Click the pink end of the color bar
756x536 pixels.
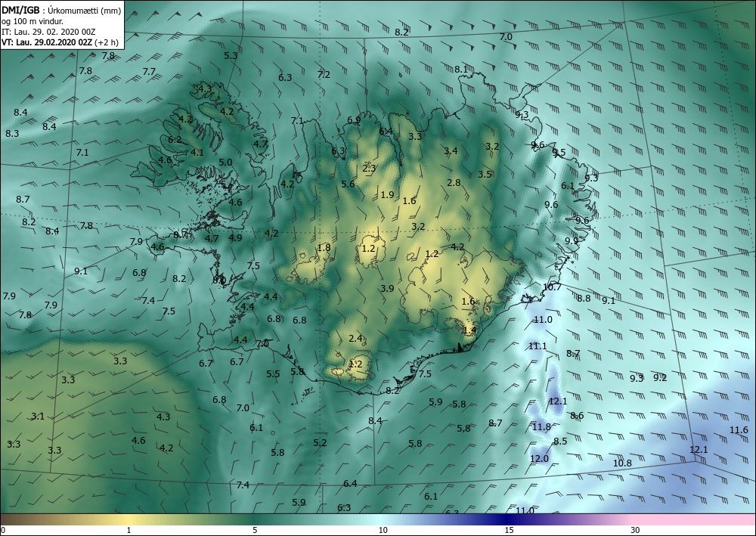694,519
